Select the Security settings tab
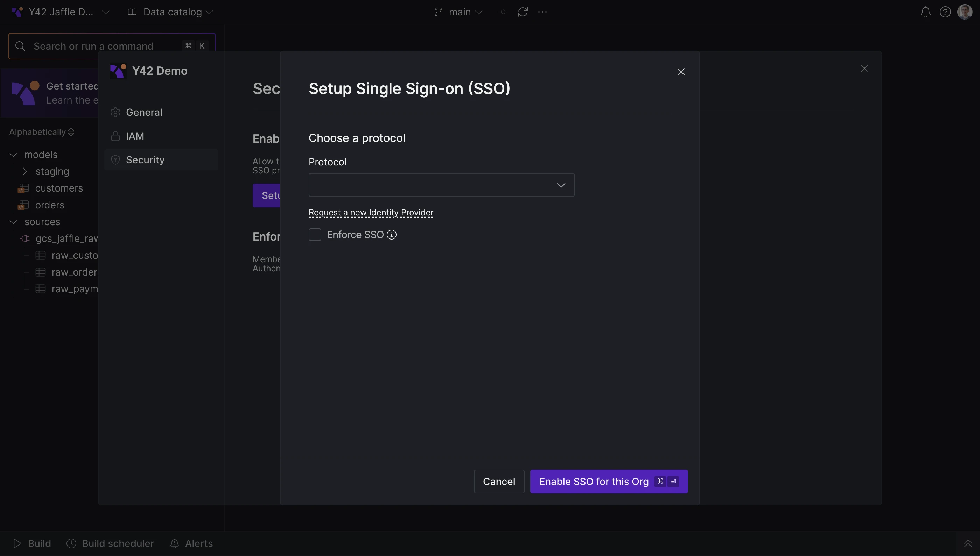The width and height of the screenshot is (980, 556). (161, 160)
